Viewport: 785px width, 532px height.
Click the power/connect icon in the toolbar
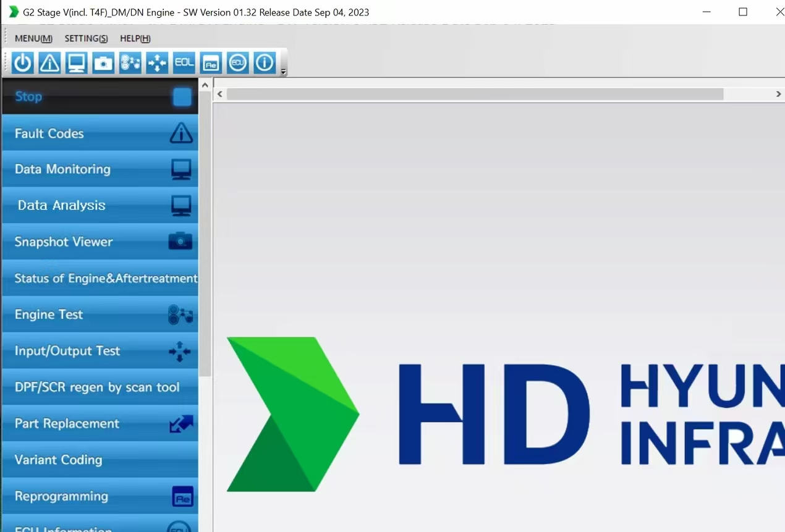click(23, 63)
